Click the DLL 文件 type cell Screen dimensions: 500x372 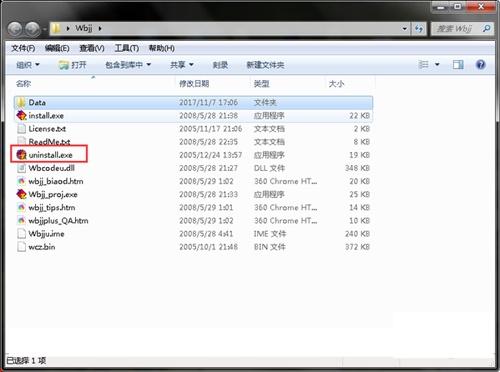(269, 168)
